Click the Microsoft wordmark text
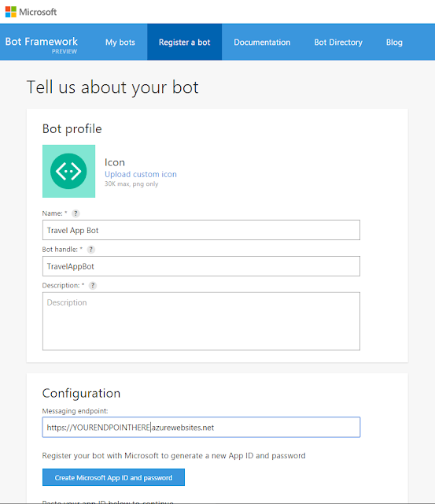This screenshot has height=504, width=435. coord(38,12)
